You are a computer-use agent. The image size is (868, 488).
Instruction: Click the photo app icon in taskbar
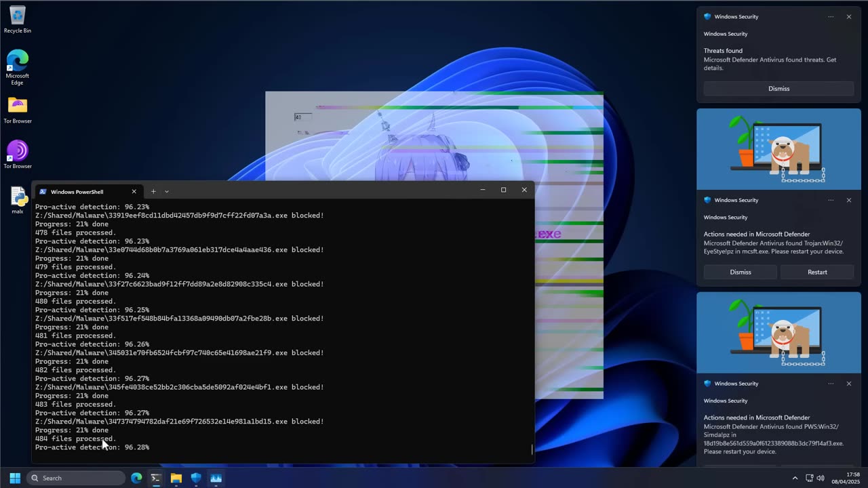click(216, 478)
